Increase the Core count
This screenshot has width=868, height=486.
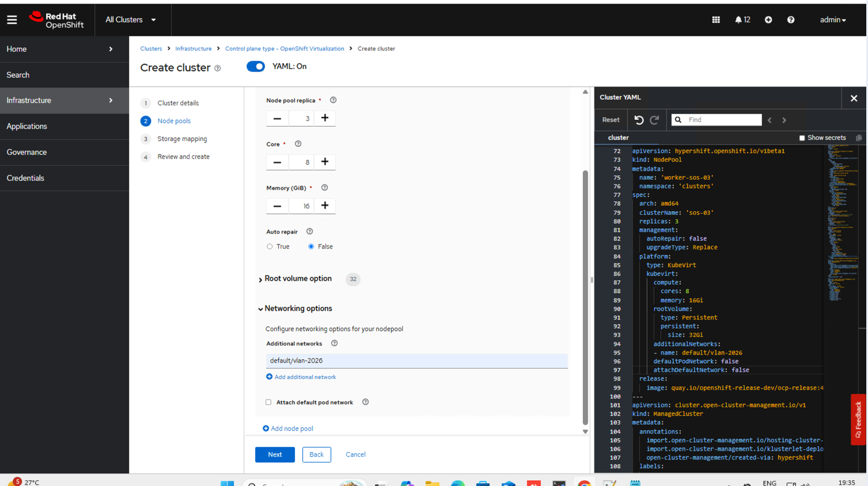325,162
